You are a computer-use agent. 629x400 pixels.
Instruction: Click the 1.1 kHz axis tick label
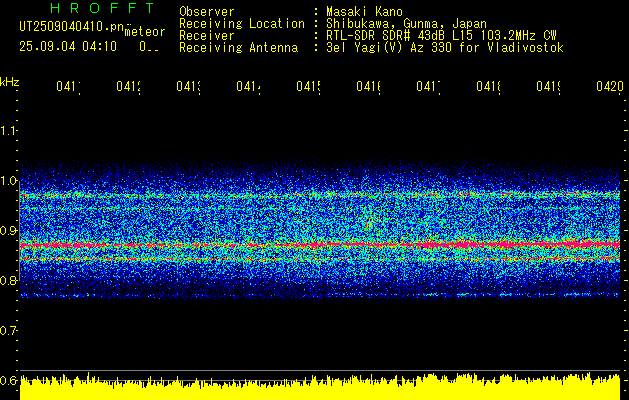coord(9,131)
